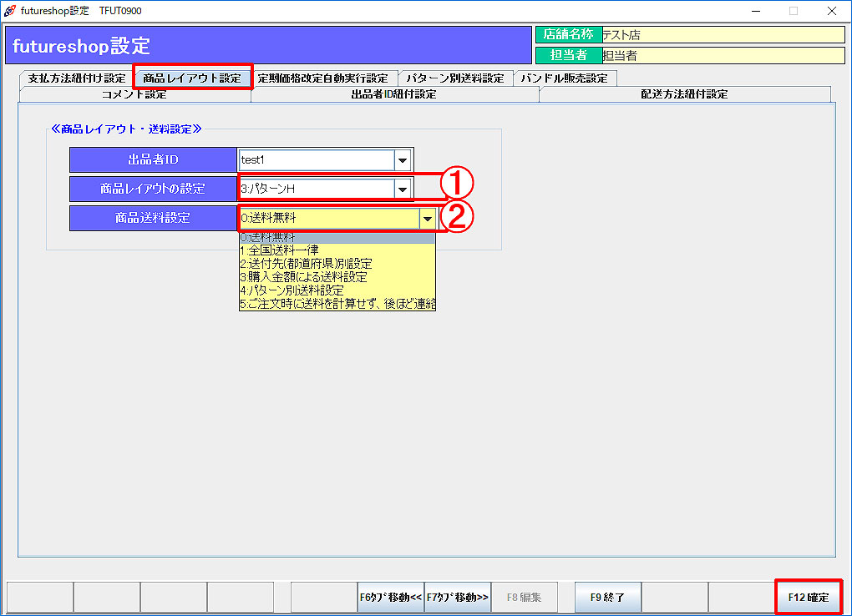This screenshot has height=616, width=852.
Task: Expand the 商品レイアウトの設定 dropdown arrow
Action: pyautogui.click(x=403, y=189)
